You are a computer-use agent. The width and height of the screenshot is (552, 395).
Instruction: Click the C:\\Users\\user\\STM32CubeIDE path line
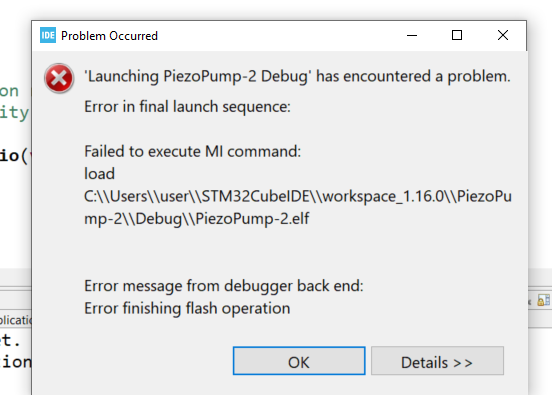pyautogui.click(x=297, y=196)
